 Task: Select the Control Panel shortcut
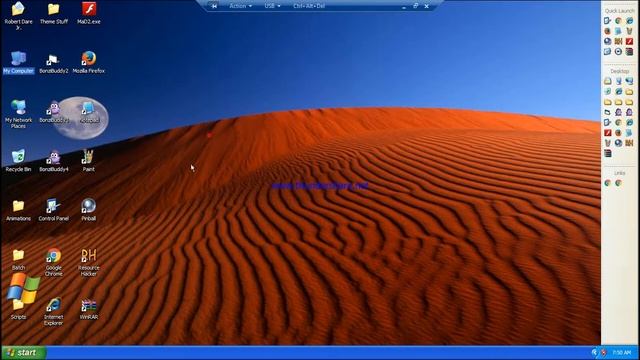click(53, 210)
